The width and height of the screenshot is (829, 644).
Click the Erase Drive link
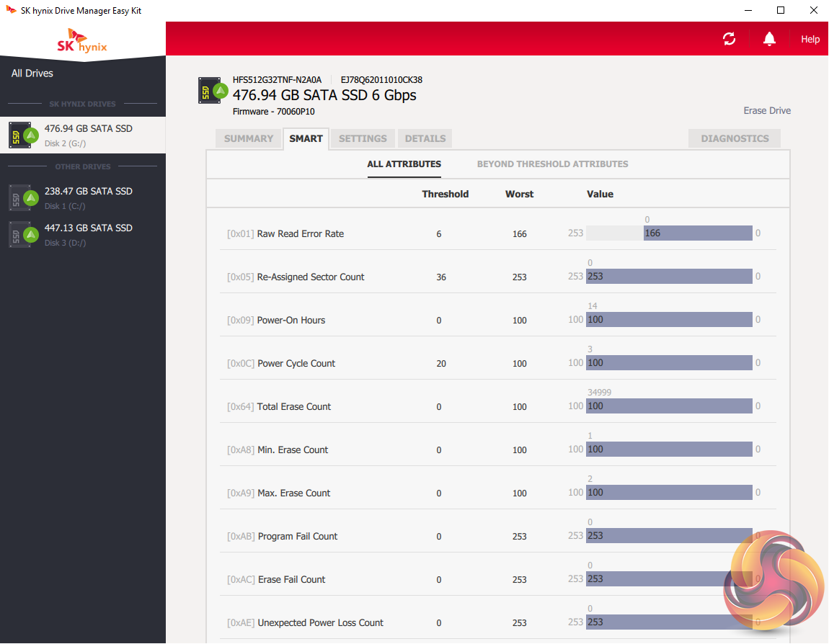pos(767,111)
